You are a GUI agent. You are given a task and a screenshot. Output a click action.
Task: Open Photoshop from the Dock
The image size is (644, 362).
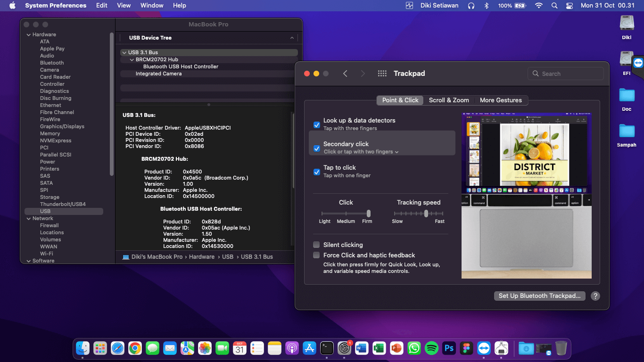coord(449,348)
